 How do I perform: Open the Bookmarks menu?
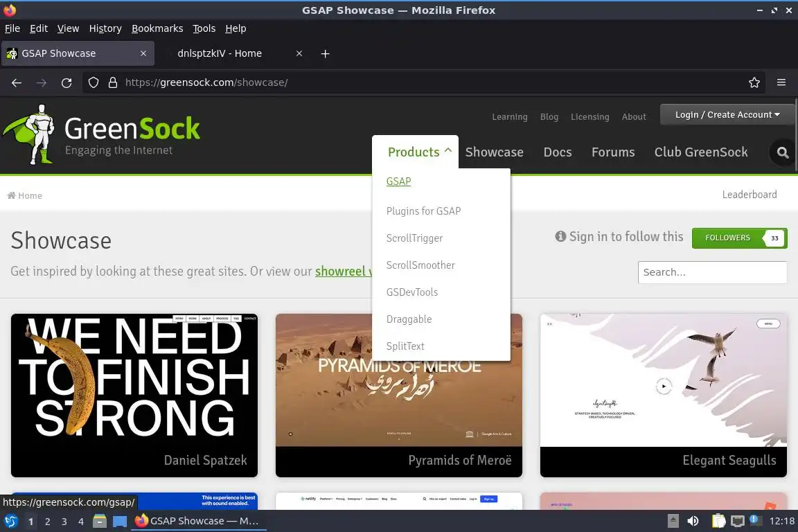click(157, 28)
